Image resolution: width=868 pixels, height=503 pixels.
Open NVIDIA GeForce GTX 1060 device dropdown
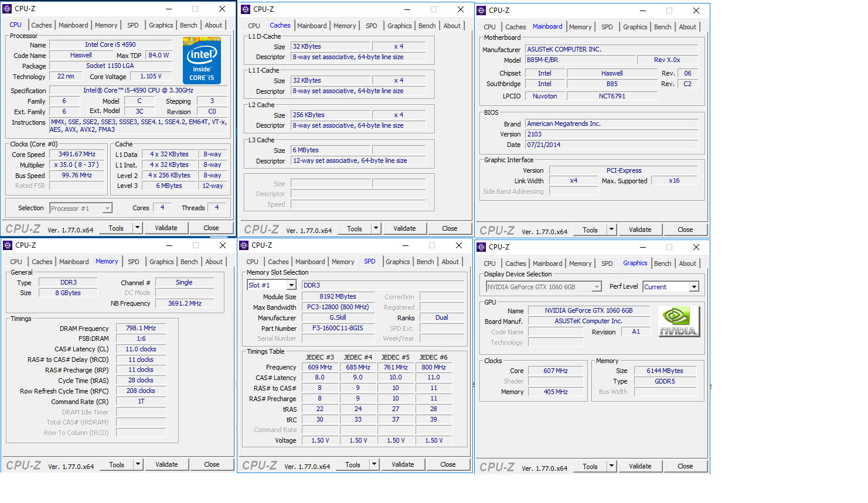(597, 287)
